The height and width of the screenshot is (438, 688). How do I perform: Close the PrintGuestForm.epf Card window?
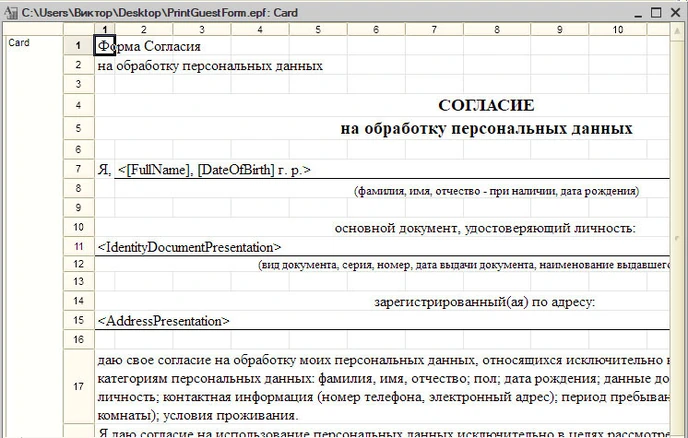[676, 12]
